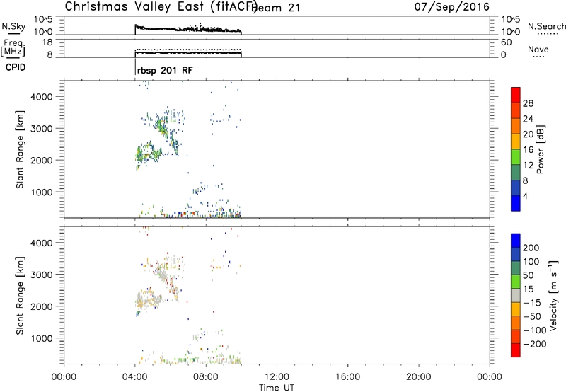
Task: Click the frequency trace in Freq panel
Action: 187,53
